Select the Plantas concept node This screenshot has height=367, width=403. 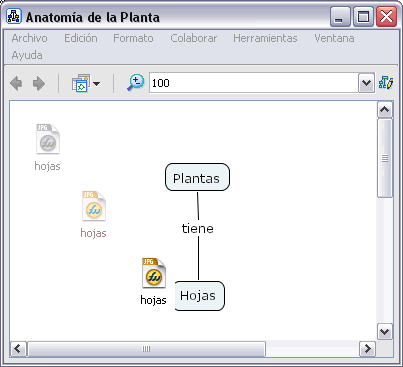coord(197,177)
